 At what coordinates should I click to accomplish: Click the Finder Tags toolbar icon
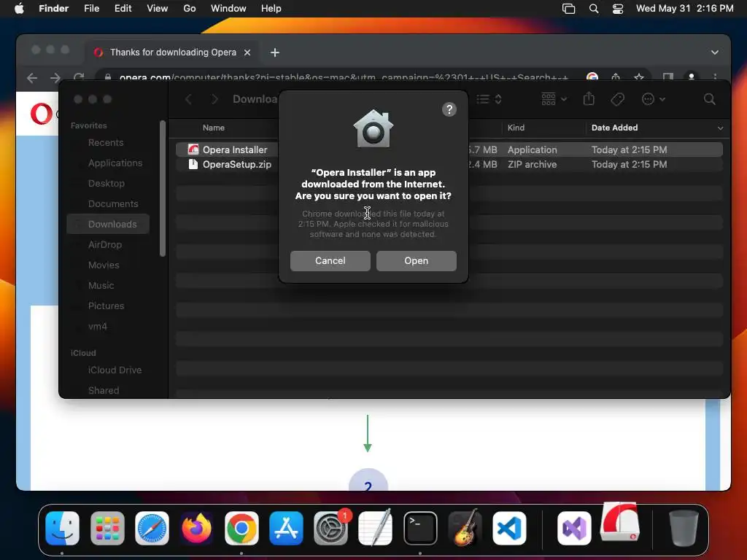pos(617,99)
